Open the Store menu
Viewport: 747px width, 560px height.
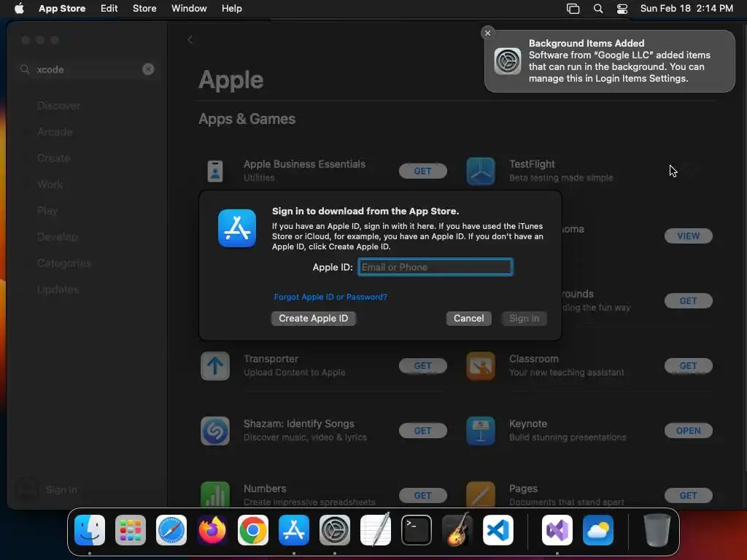tap(144, 9)
